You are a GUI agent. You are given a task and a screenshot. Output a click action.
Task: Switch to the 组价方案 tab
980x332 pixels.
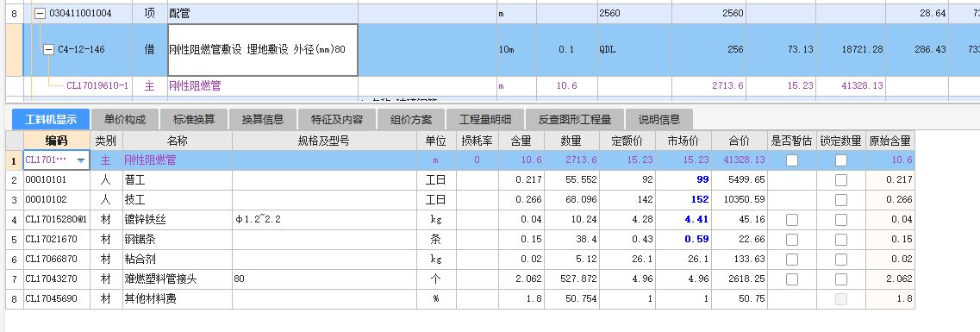(411, 119)
